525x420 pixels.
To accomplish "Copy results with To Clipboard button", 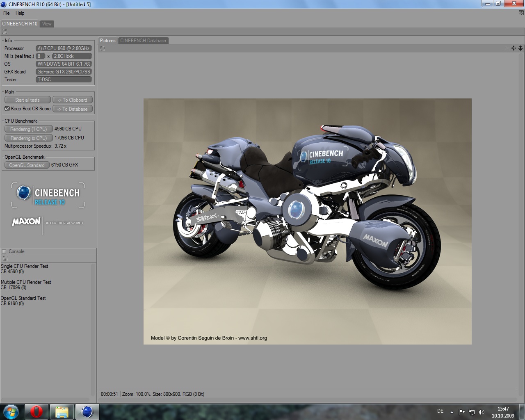I will (x=73, y=100).
